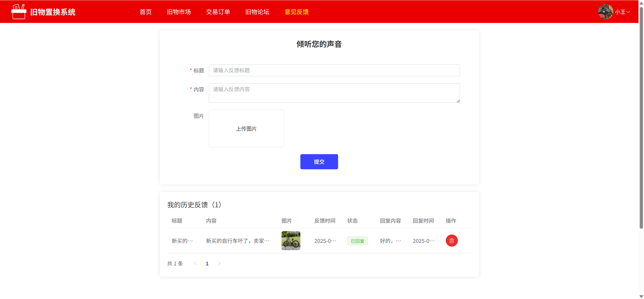The width and height of the screenshot is (644, 299).
Task: Open the 小王 user dropdown
Action: 623,12
